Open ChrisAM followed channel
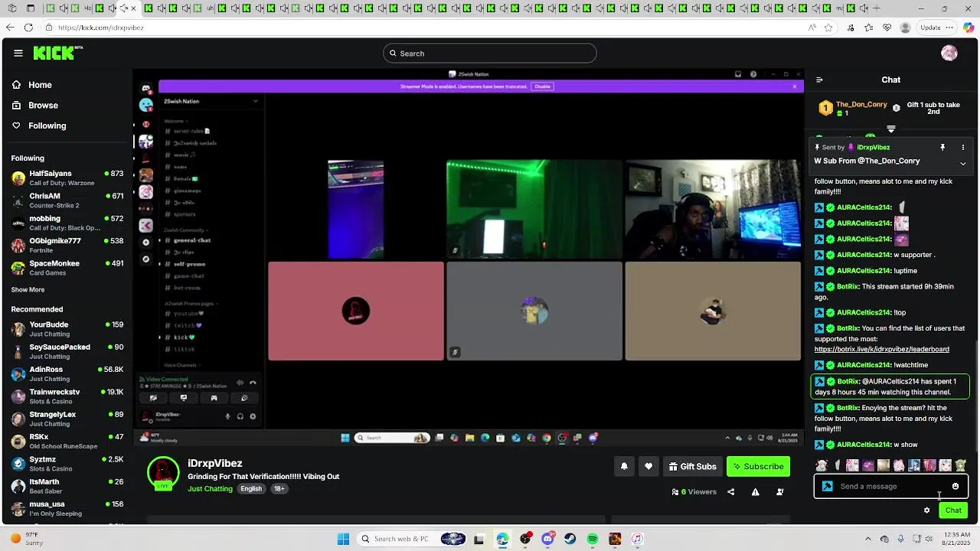The height and width of the screenshot is (551, 980). (x=67, y=201)
